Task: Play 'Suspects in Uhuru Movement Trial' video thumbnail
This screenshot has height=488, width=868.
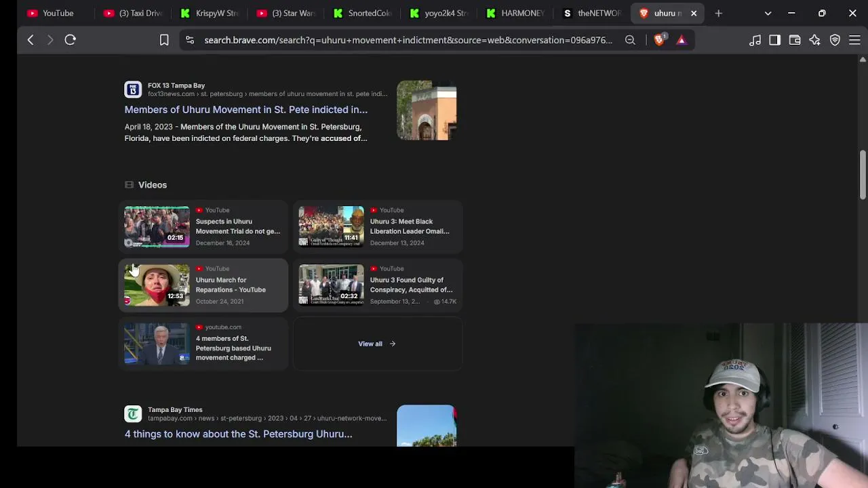Action: (157, 226)
